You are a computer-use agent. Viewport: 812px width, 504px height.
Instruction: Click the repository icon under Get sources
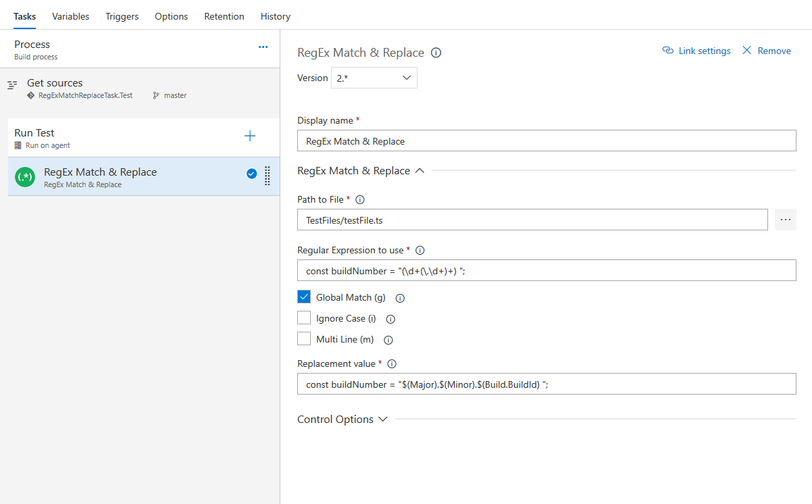(x=30, y=96)
